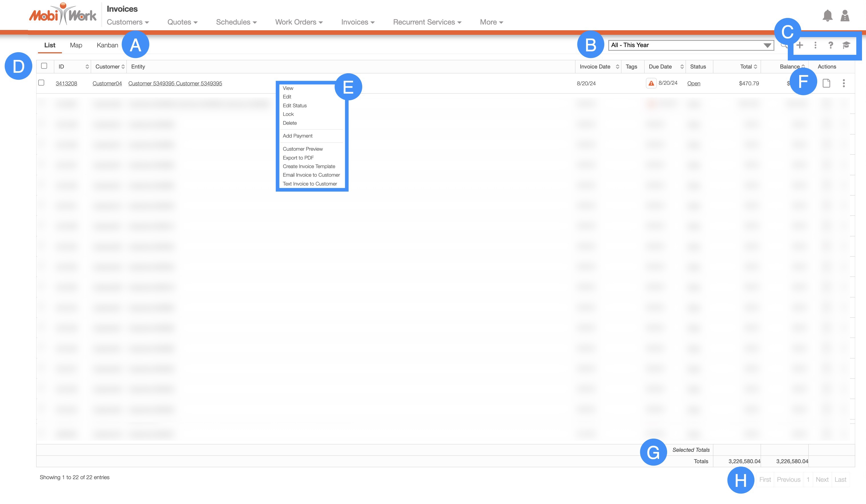Click the plus icon to add invoice
Viewport: 866px width, 504px height.
[800, 45]
